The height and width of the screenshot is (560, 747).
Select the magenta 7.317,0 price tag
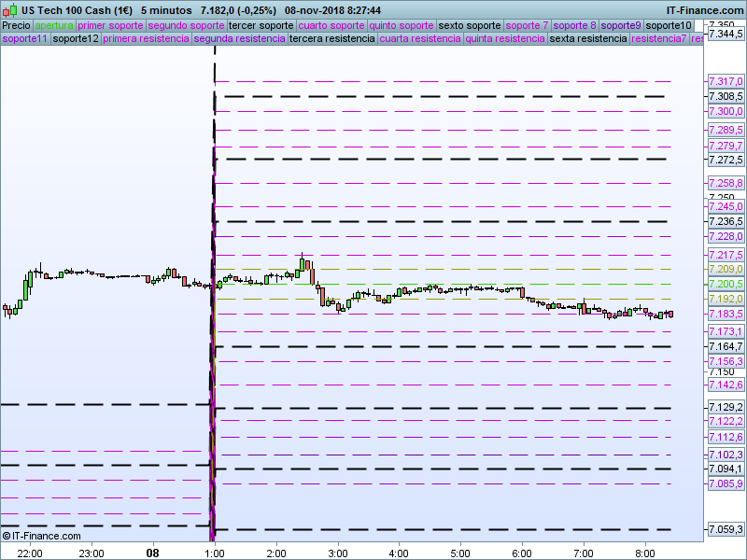(726, 82)
